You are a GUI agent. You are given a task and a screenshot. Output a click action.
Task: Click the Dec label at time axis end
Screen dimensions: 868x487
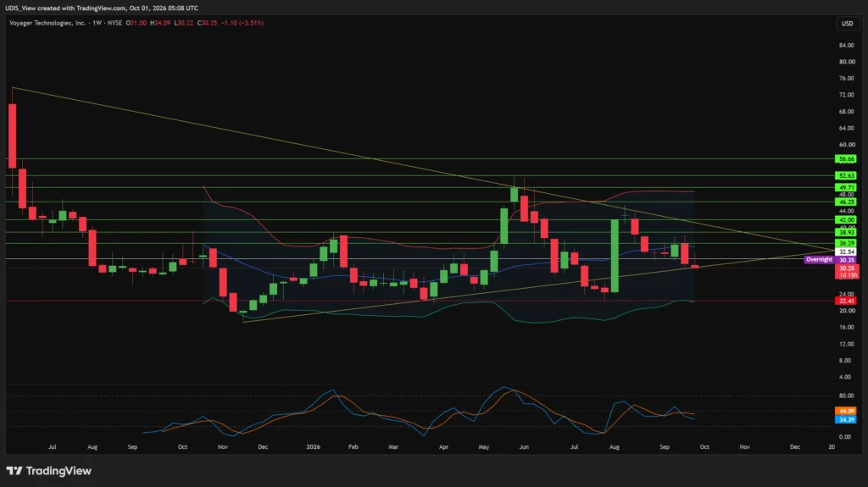(x=795, y=446)
